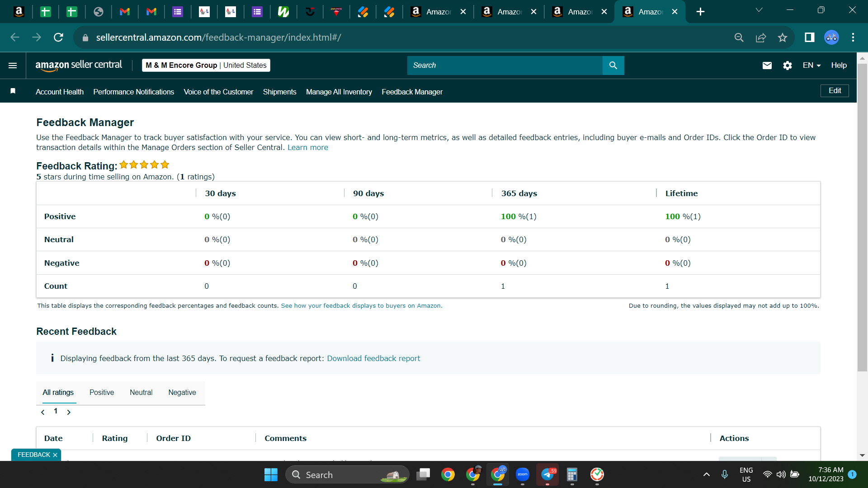Screen dimensions: 868x488
Task: Open the browser side panel icon
Action: [x=810, y=38]
